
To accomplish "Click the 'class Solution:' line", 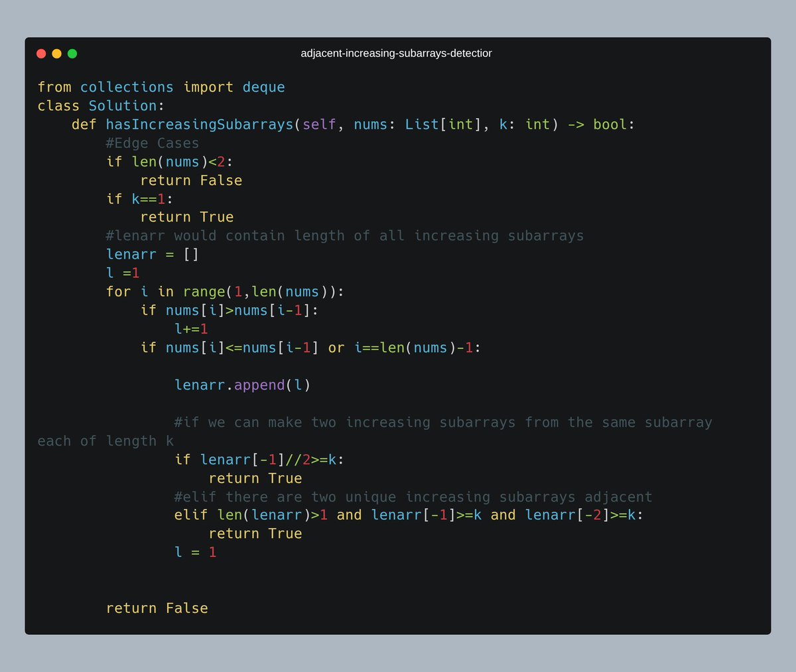I will [x=101, y=105].
